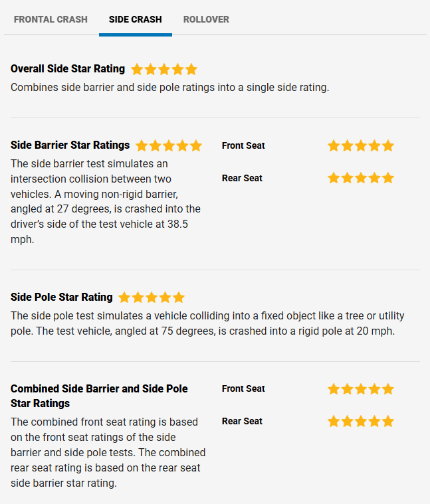Select the Side Crash tab
Image resolution: width=430 pixels, height=504 pixels.
136,19
